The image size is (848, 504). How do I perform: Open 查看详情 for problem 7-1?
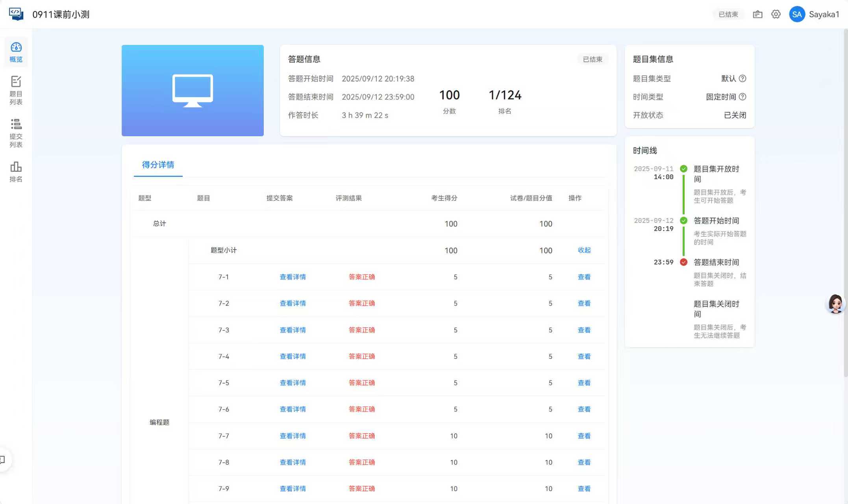tap(293, 277)
